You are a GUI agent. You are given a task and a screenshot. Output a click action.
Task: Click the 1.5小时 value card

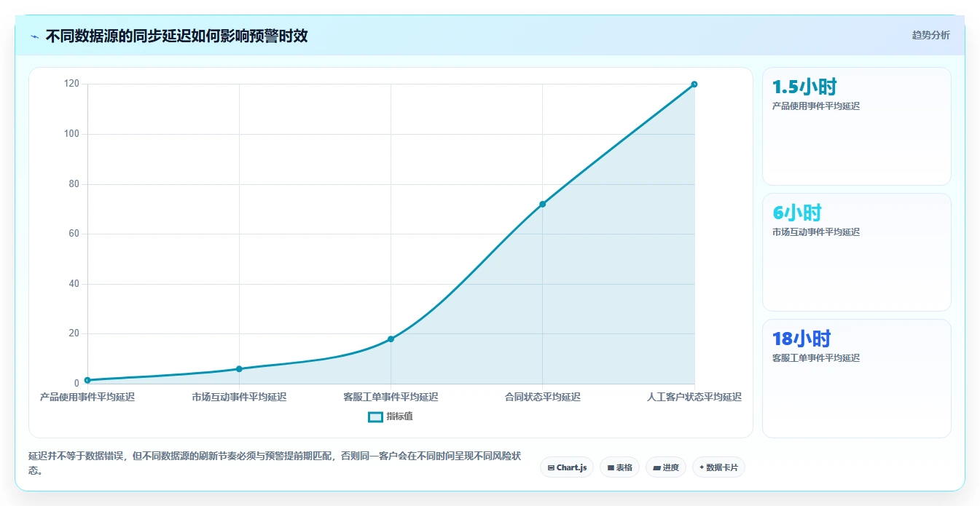pos(857,126)
